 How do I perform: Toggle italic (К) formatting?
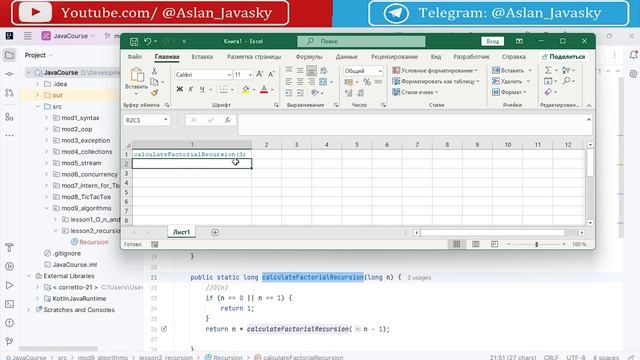pyautogui.click(x=191, y=89)
